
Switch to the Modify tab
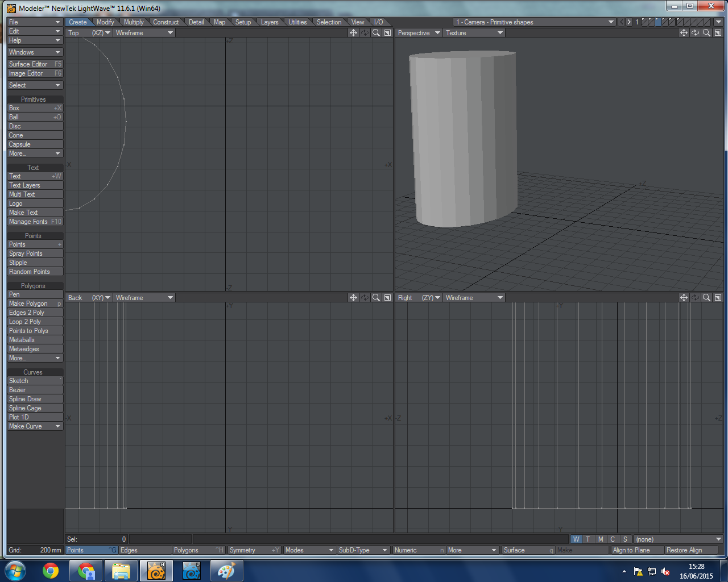[105, 22]
